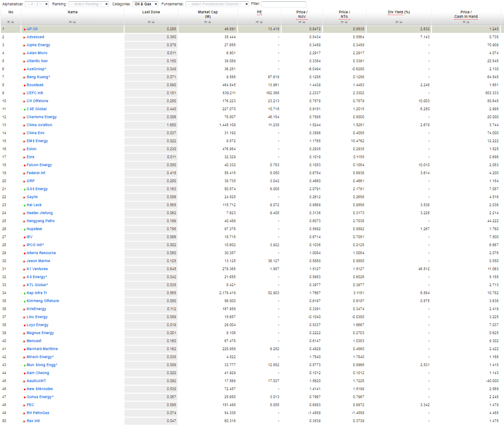Click the PE column header label
The image size is (504, 427).
(259, 12)
